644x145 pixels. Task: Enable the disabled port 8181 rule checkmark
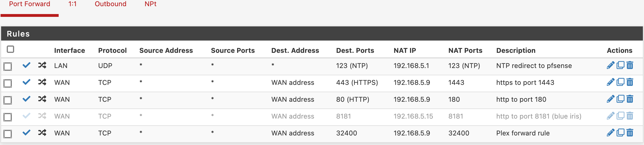pos(27,116)
